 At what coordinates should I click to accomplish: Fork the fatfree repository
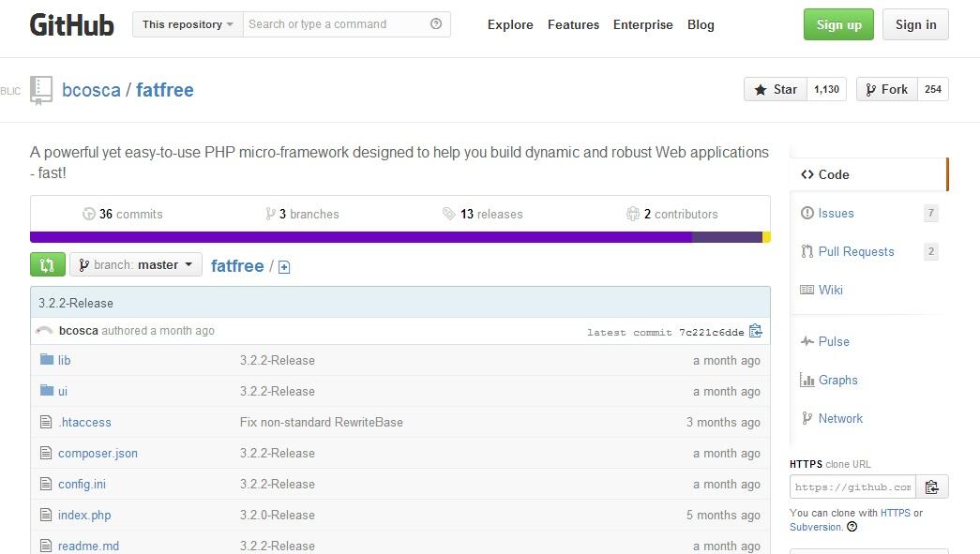(885, 89)
